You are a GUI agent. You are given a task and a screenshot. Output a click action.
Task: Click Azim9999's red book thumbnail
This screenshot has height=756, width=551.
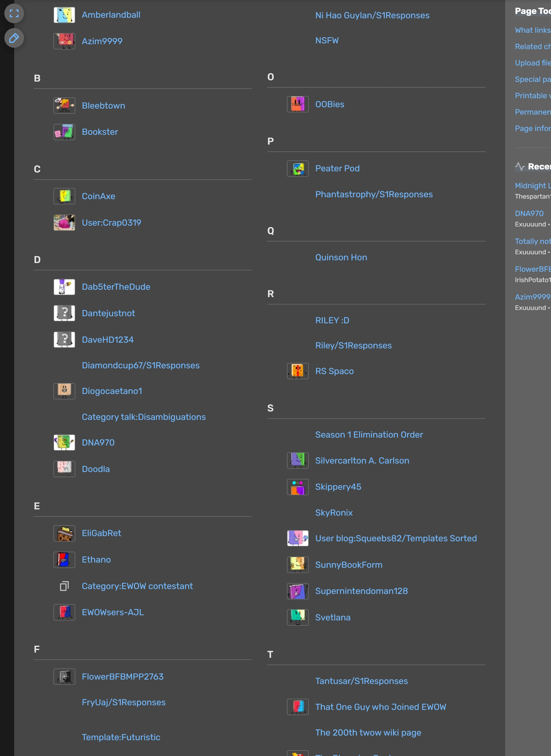[64, 41]
